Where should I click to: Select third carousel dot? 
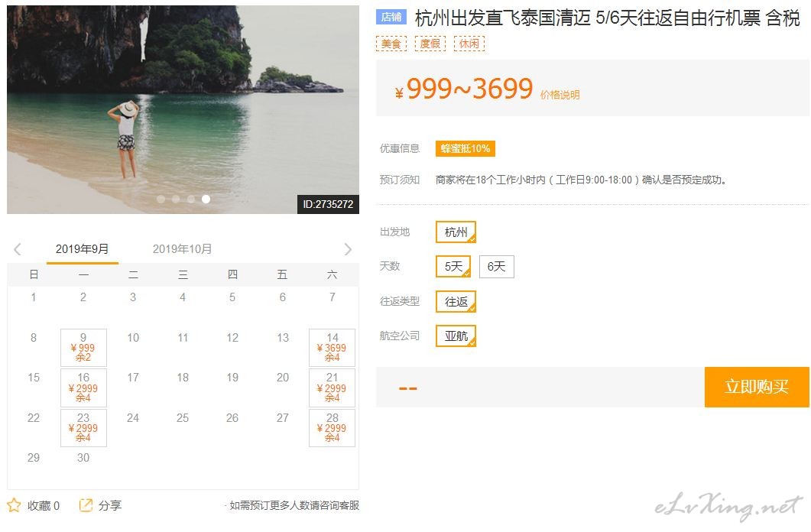click(191, 199)
